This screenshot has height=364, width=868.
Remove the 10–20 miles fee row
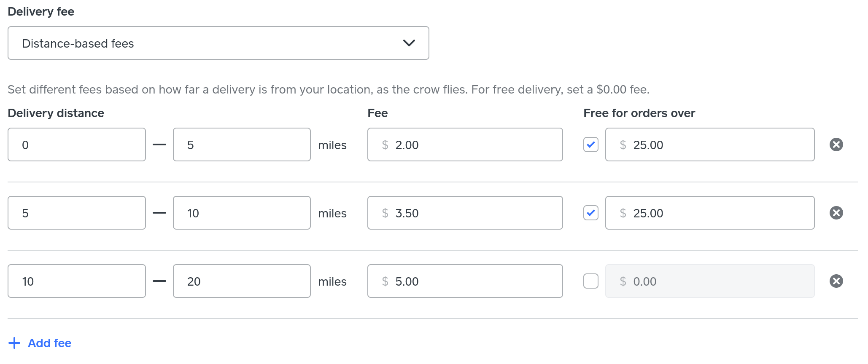click(836, 281)
